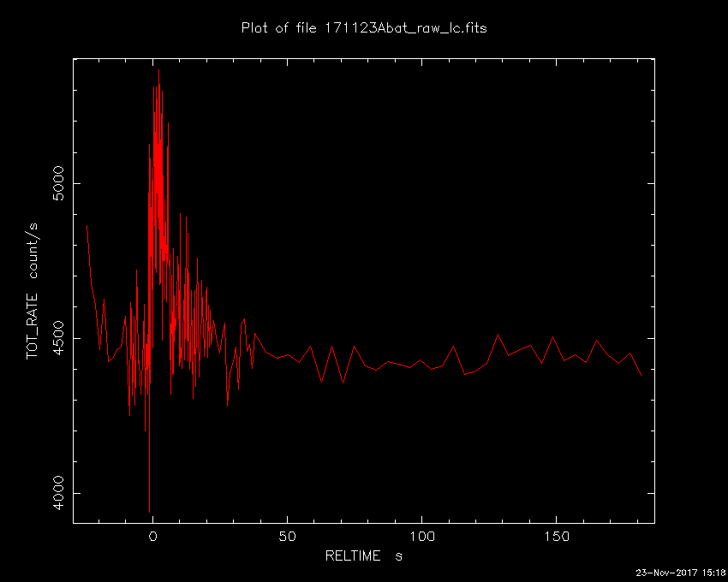The image size is (728, 582).
Task: Click the y-axis tick label '5000'
Action: click(x=58, y=183)
